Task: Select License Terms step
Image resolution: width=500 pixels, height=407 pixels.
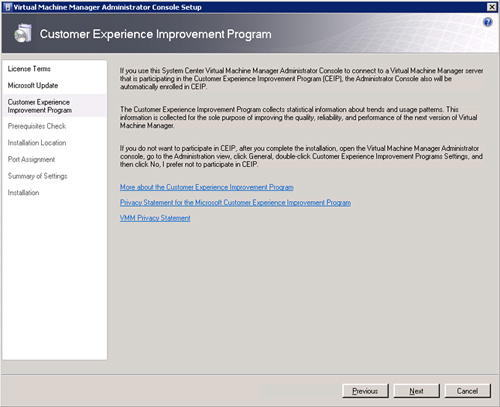Action: (29, 69)
